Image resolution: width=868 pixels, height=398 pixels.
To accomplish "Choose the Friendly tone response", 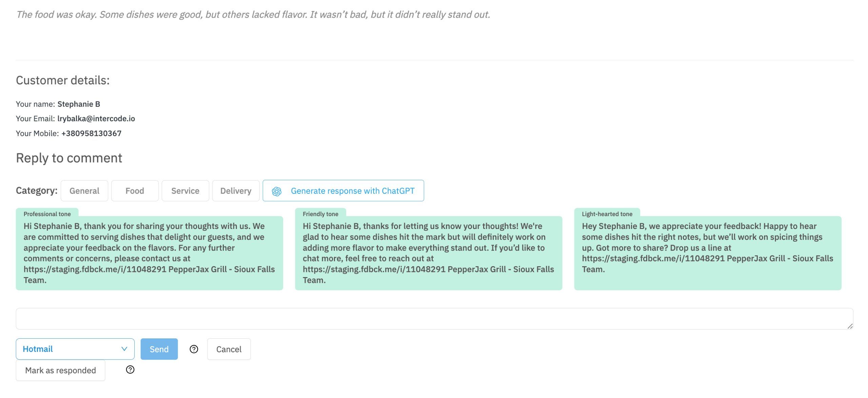I will click(x=428, y=253).
